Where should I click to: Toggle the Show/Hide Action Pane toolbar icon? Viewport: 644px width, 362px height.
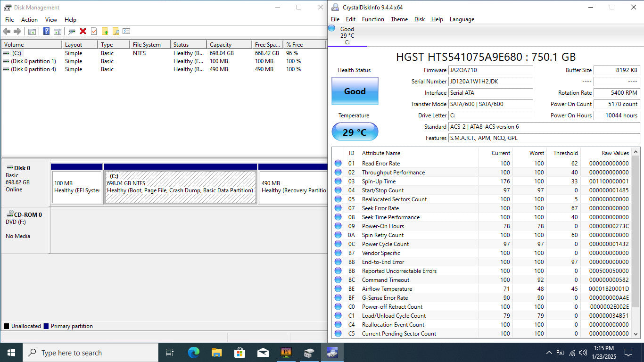click(58, 32)
